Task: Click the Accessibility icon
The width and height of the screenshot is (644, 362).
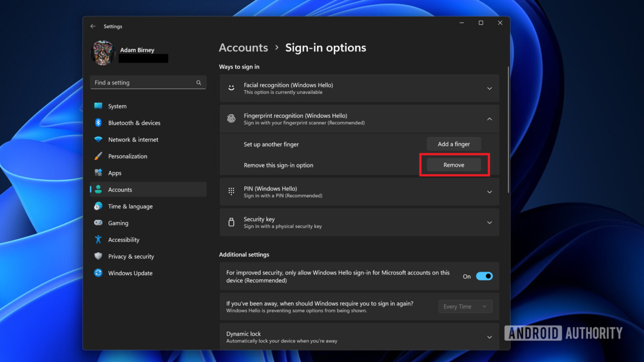Action: click(x=98, y=240)
